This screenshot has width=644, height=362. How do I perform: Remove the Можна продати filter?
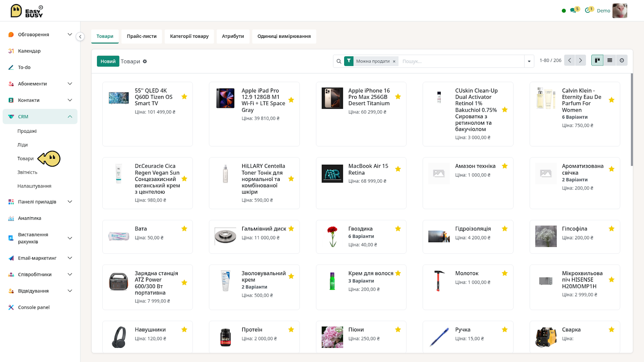tap(394, 62)
